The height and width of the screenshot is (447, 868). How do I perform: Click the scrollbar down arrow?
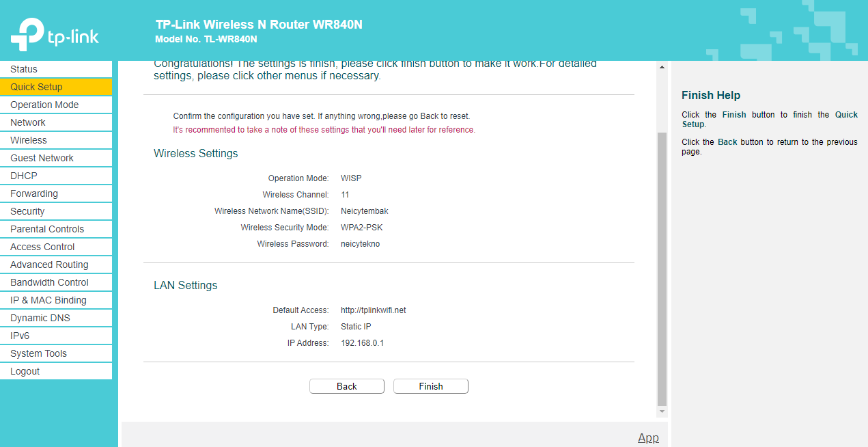click(x=662, y=412)
